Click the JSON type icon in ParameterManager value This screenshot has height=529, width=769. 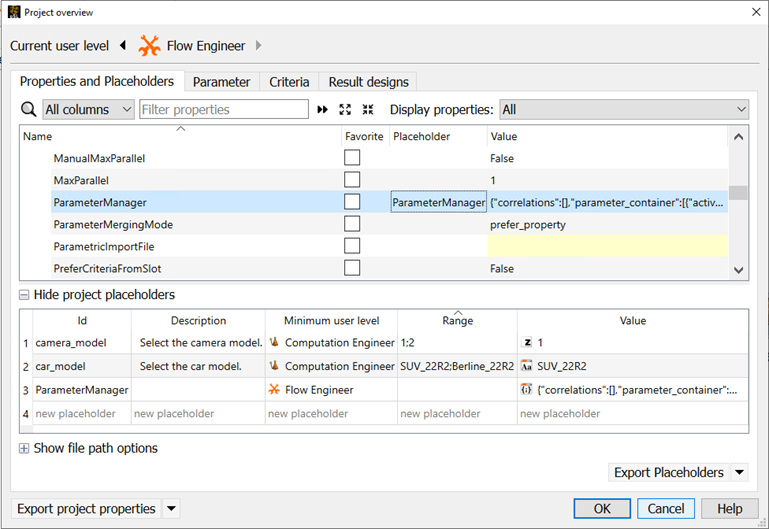point(526,390)
